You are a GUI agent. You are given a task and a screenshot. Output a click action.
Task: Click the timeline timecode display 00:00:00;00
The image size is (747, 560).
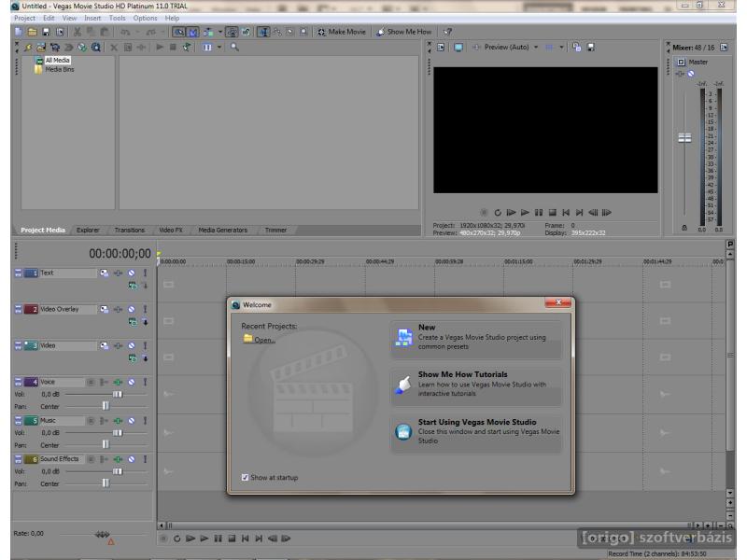(120, 254)
